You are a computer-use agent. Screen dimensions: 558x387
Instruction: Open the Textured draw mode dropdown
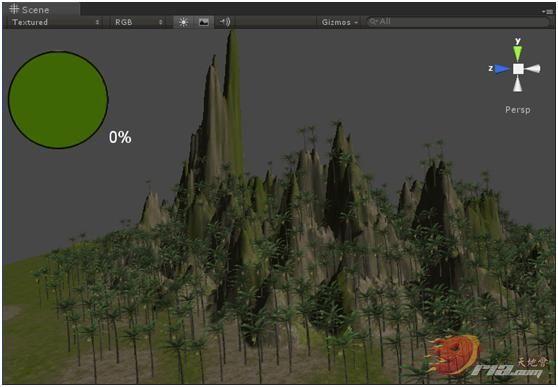click(56, 22)
